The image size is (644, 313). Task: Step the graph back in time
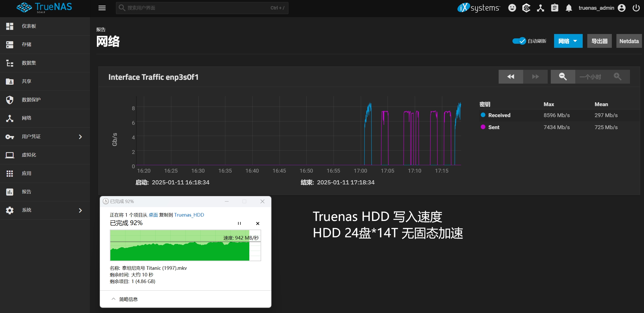coord(511,76)
